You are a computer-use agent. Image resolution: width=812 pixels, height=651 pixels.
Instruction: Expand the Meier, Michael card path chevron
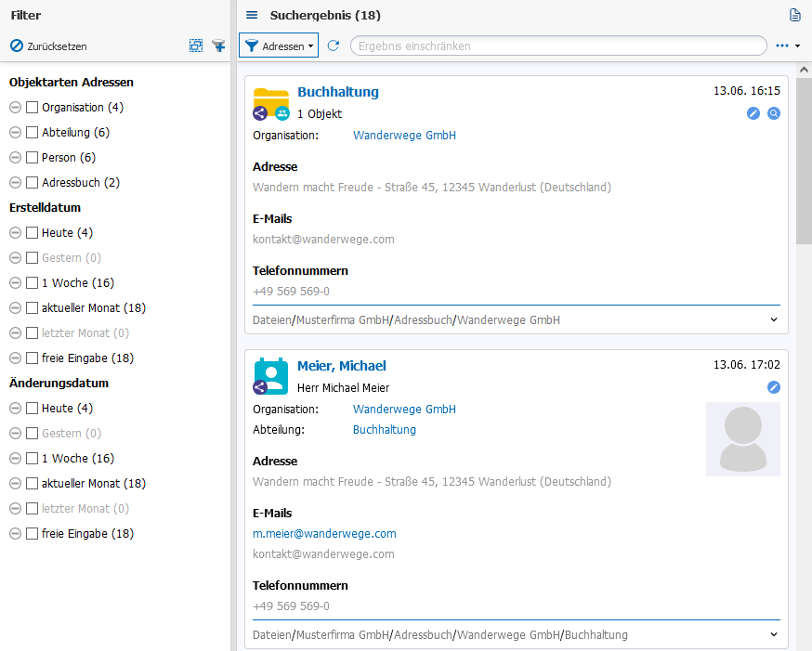(x=774, y=635)
